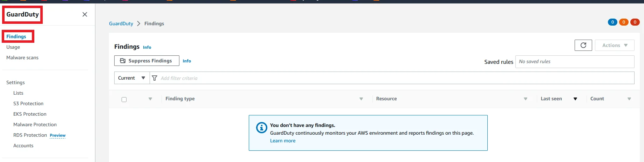Click the Settings heading in sidebar
Image resolution: width=644 pixels, height=162 pixels.
point(15,82)
